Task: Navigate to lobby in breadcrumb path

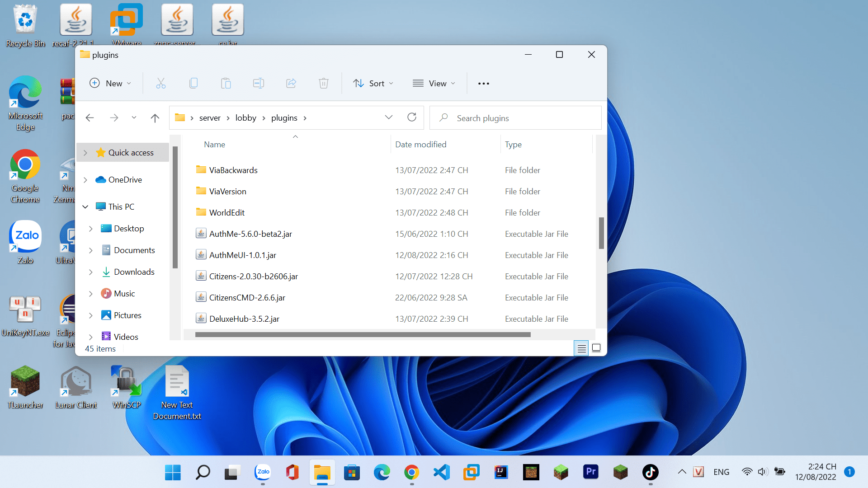Action: pos(245,118)
